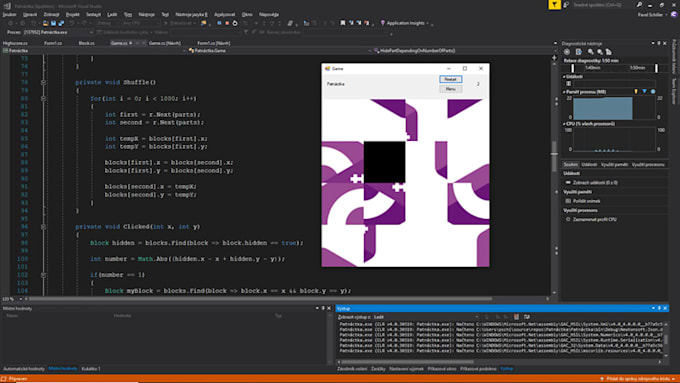Viewport: 680px width, 383px height.
Task: Open diagnostic tools settings gear icon
Action: tap(567, 52)
